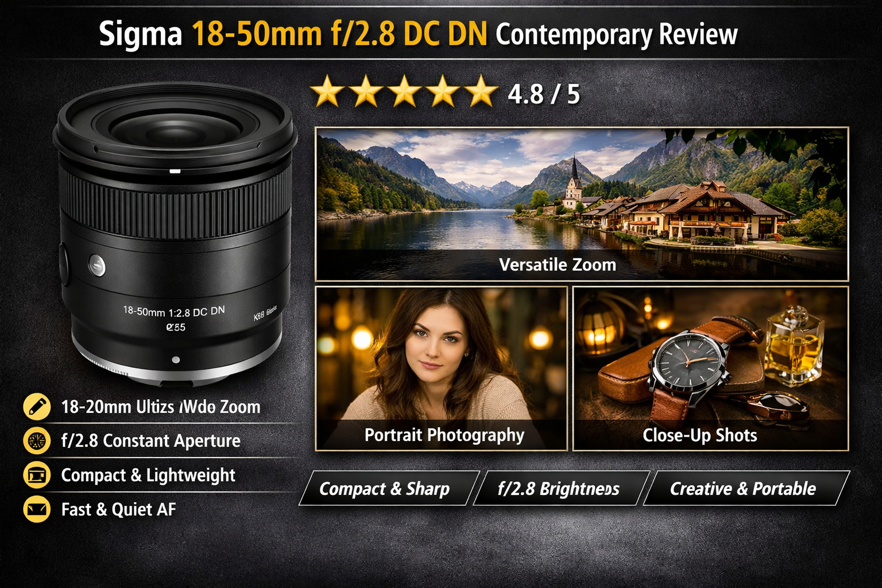Click the f/2.8 Brightness badge
Screen dimensions: 882x588
(x=561, y=488)
